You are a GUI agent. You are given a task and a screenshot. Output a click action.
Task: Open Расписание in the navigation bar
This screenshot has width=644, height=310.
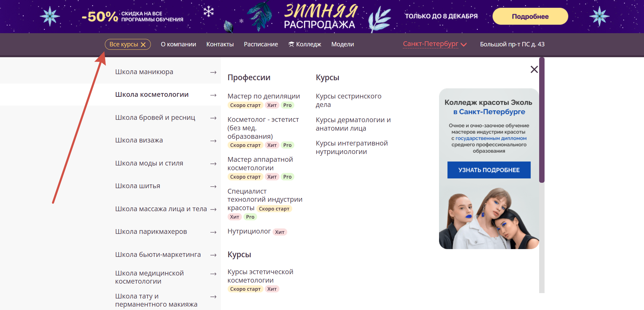(x=261, y=44)
